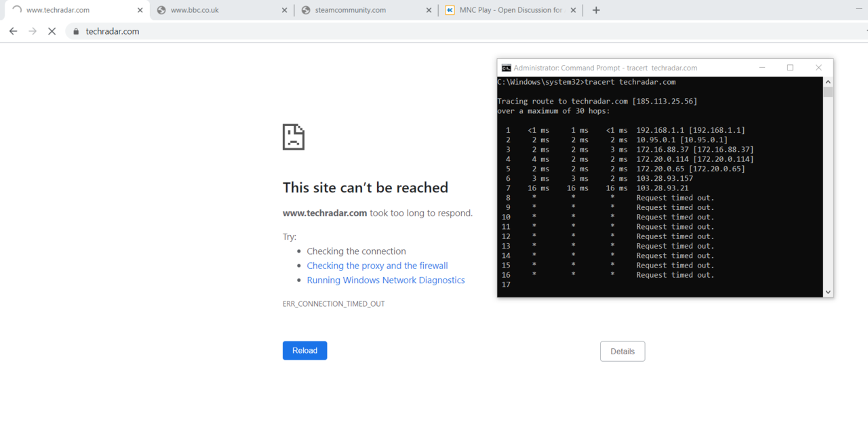868x443 pixels.
Task: Click the Command Prompt scrollbar down arrow
Action: (828, 292)
